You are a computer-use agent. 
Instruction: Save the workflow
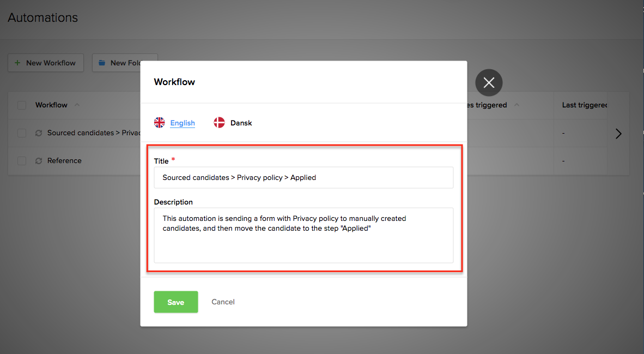[x=176, y=302]
